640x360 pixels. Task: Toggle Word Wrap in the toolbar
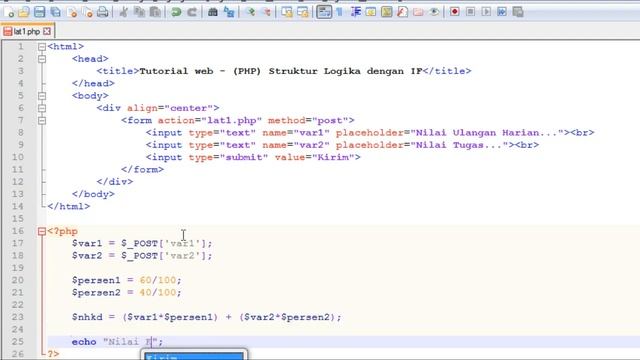(x=324, y=12)
